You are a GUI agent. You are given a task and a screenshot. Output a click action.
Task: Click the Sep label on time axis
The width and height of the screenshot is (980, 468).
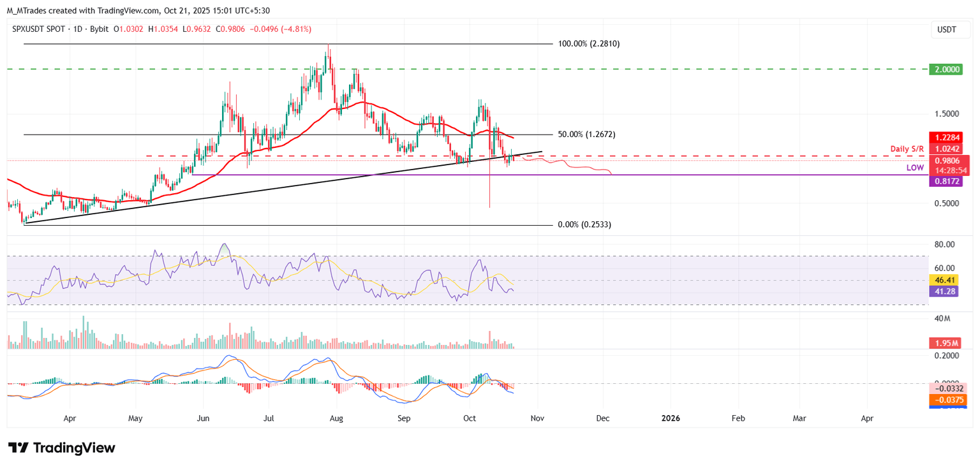click(x=404, y=419)
